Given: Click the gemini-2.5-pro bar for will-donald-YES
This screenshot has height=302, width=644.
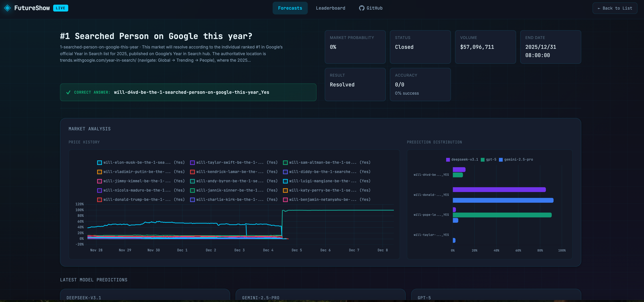Looking at the screenshot, I should [503, 200].
